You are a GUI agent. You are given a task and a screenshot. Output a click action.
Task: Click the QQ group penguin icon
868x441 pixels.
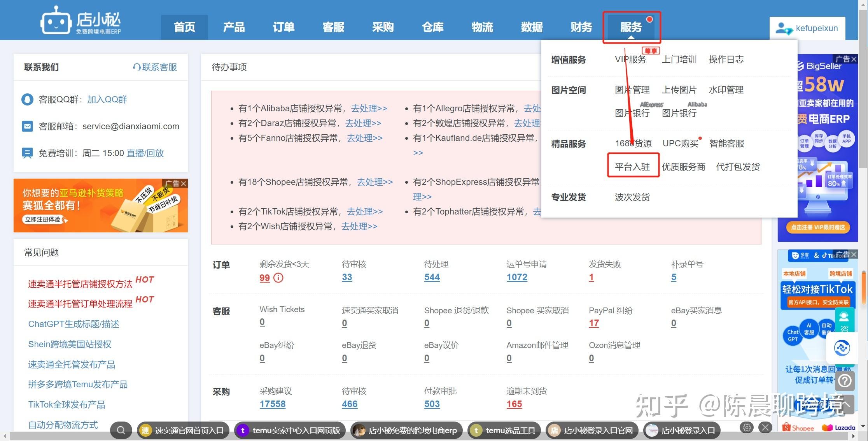[x=27, y=99]
